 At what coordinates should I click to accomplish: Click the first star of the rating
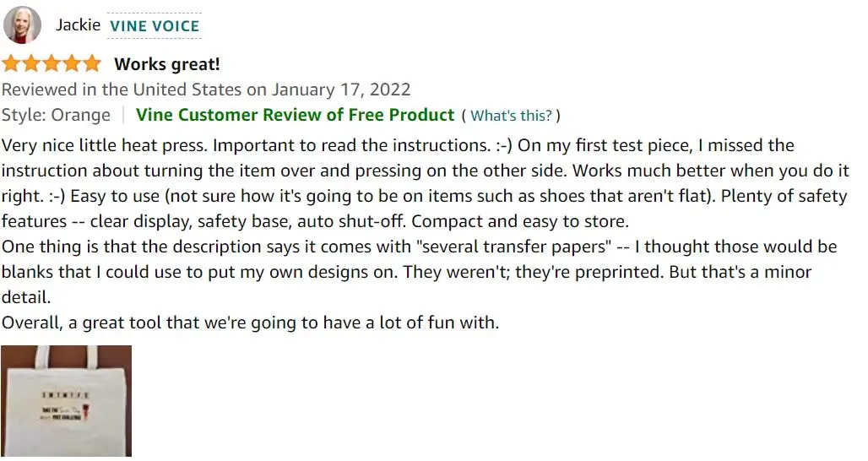click(12, 64)
